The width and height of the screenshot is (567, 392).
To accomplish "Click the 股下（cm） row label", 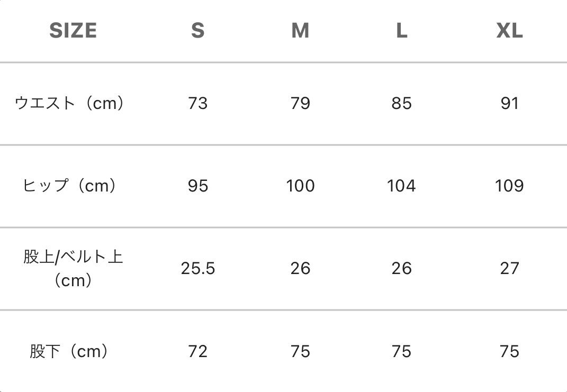I will [x=69, y=351].
